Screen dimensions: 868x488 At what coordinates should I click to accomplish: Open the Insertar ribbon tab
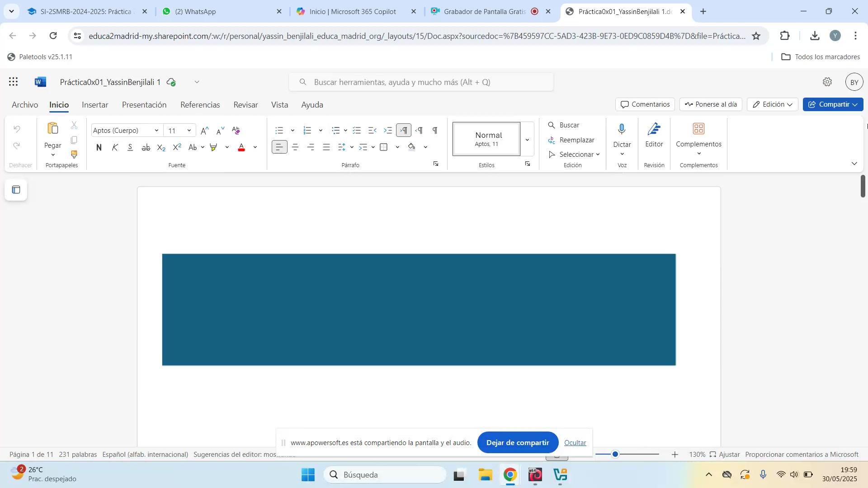[95, 105]
